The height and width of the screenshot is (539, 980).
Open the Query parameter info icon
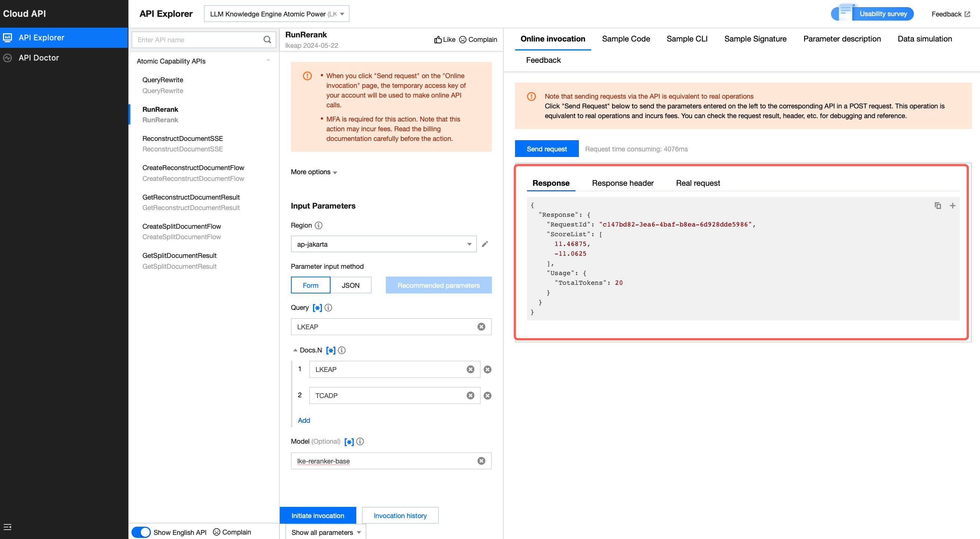328,308
